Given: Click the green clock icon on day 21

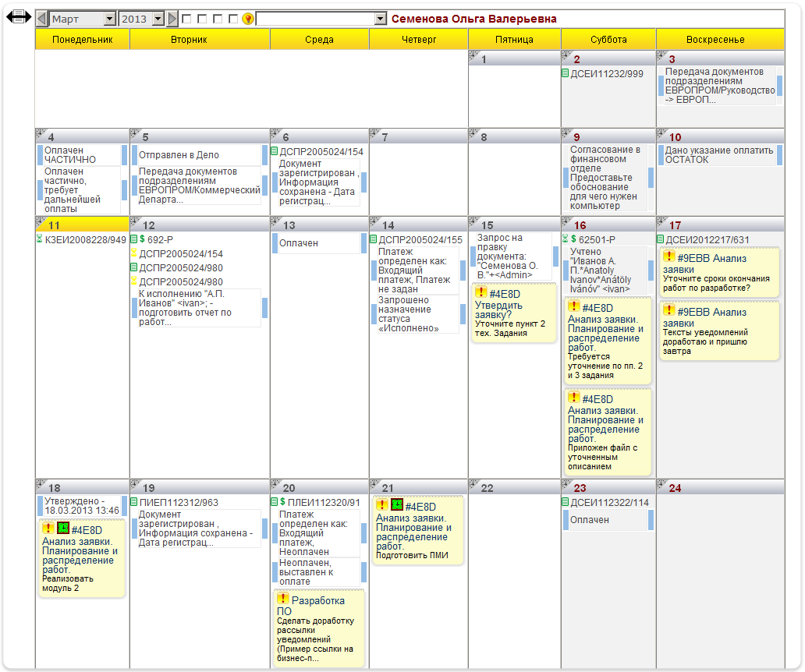Looking at the screenshot, I should [x=397, y=505].
